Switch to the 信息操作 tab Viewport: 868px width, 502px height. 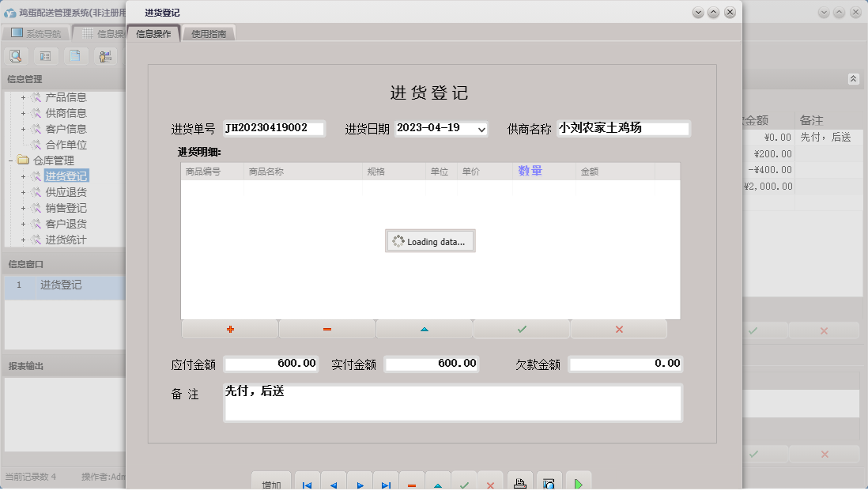coord(156,33)
